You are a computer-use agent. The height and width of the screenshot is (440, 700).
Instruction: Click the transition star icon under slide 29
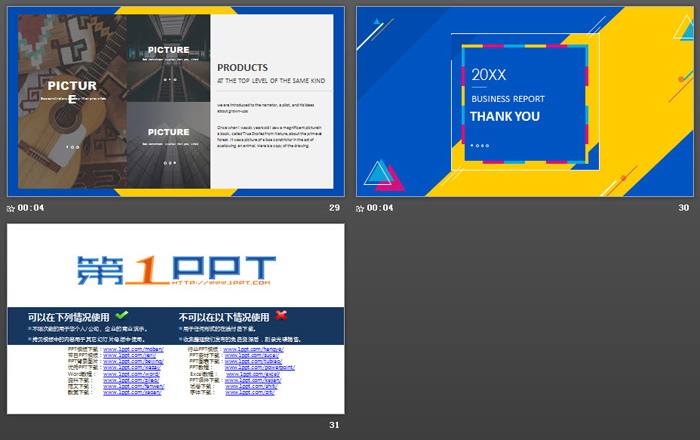click(x=11, y=208)
